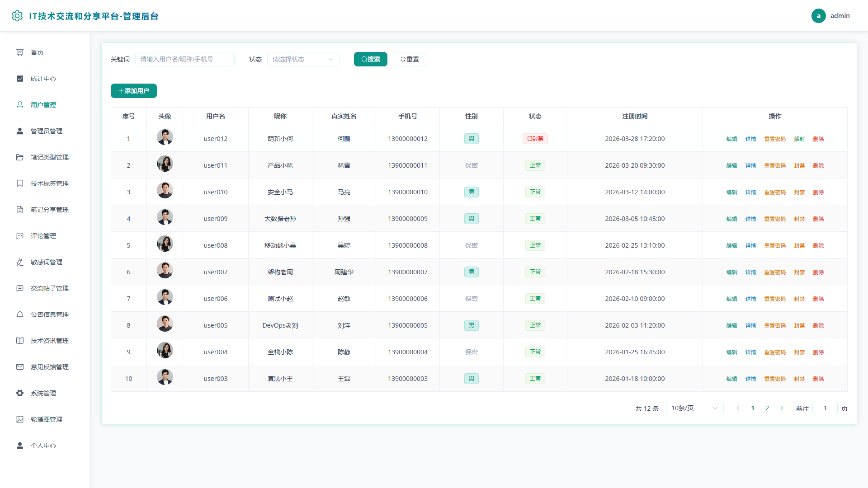Click nickname 萌新小何
868x488 pixels.
280,139
